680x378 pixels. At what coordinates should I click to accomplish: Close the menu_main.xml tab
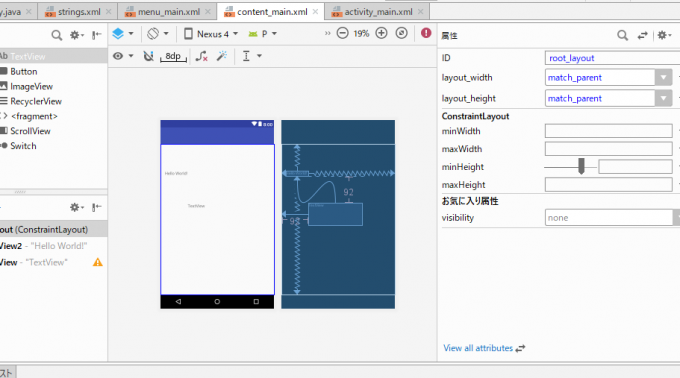click(x=208, y=12)
